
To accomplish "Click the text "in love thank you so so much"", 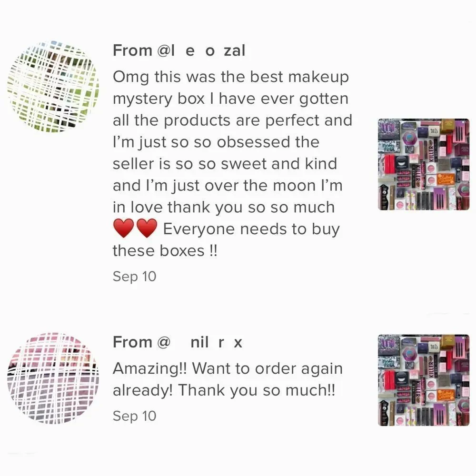I will click(223, 207).
